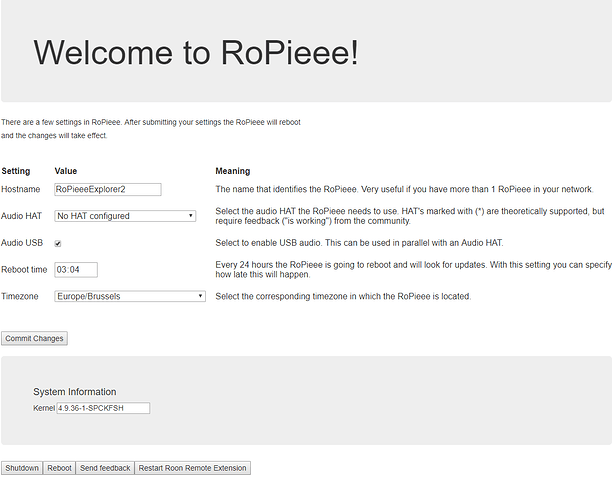Screen dimensions: 612x499
Task: Click the Reboot time field
Action: pos(76,270)
